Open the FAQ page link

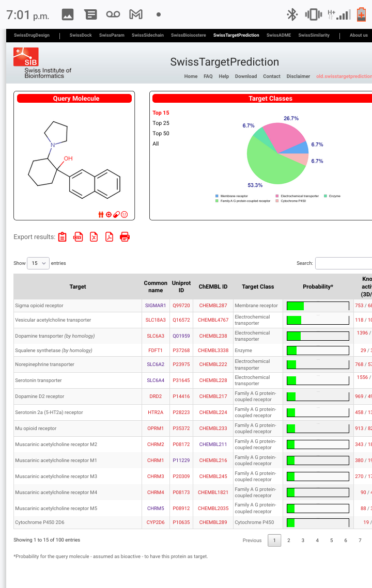coord(208,76)
